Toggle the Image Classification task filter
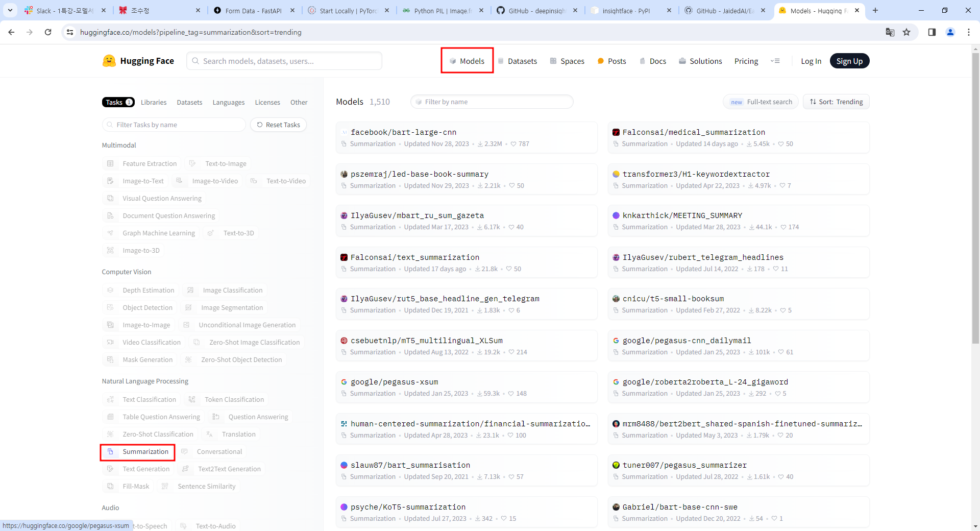980x531 pixels. tap(225, 290)
